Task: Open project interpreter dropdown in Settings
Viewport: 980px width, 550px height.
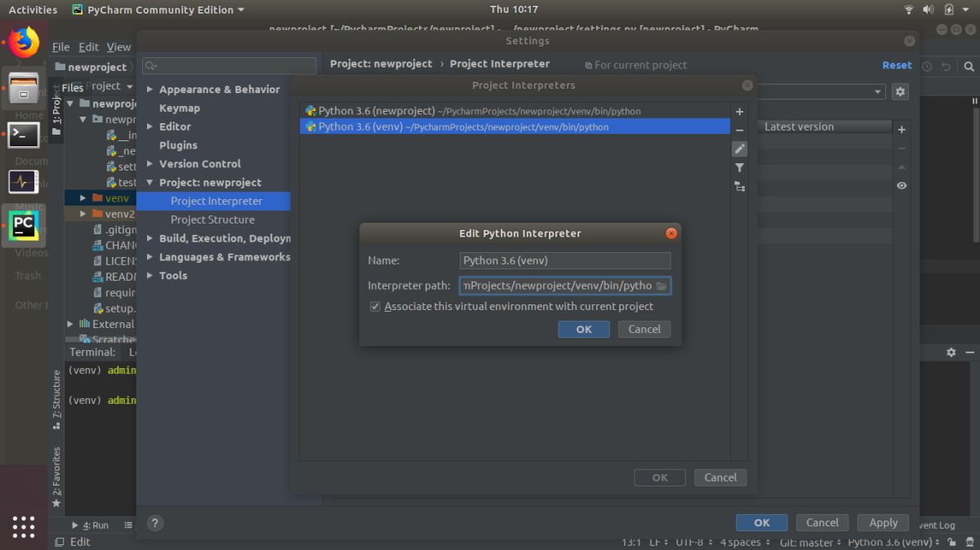Action: 878,91
